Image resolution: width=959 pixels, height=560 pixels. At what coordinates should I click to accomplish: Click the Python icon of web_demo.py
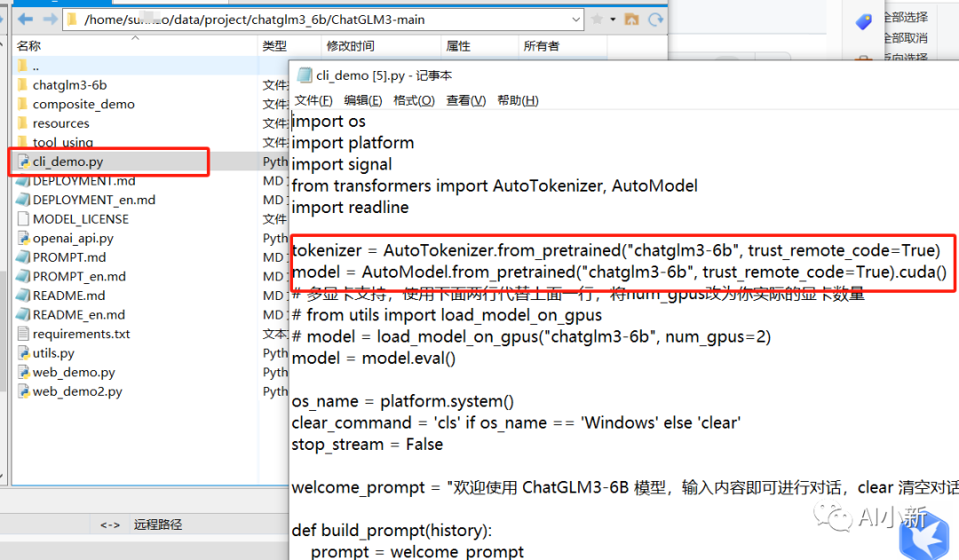click(23, 372)
